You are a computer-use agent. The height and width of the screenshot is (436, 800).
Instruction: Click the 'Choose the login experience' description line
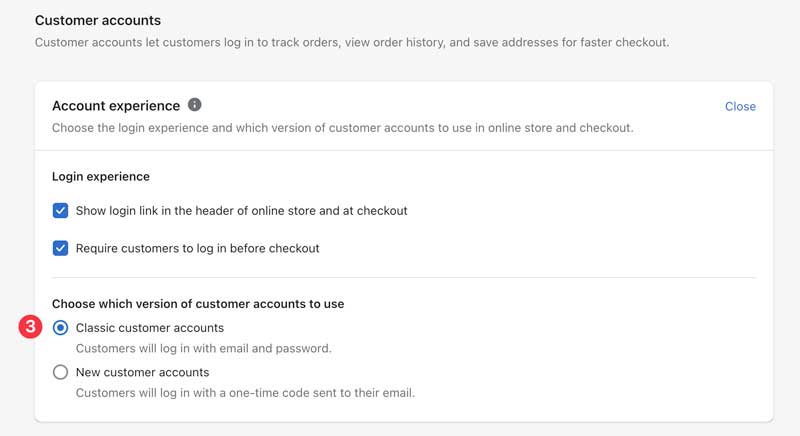tap(342, 128)
